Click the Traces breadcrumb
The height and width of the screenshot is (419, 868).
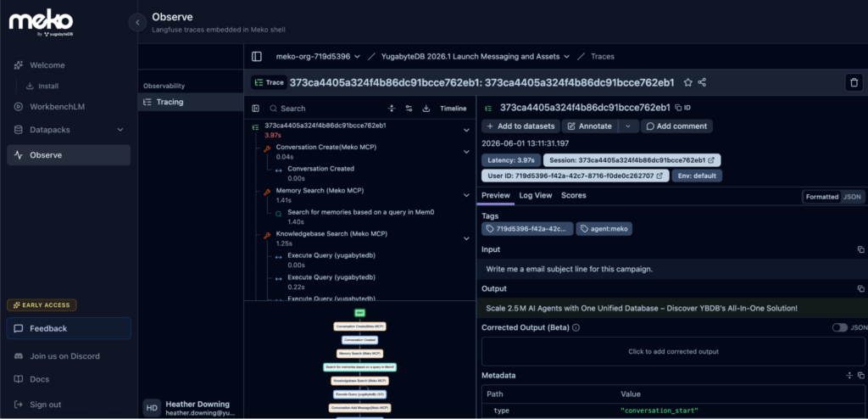[x=603, y=57]
